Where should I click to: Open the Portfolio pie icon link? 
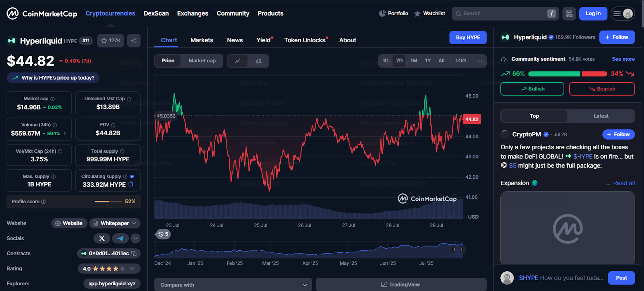393,14
